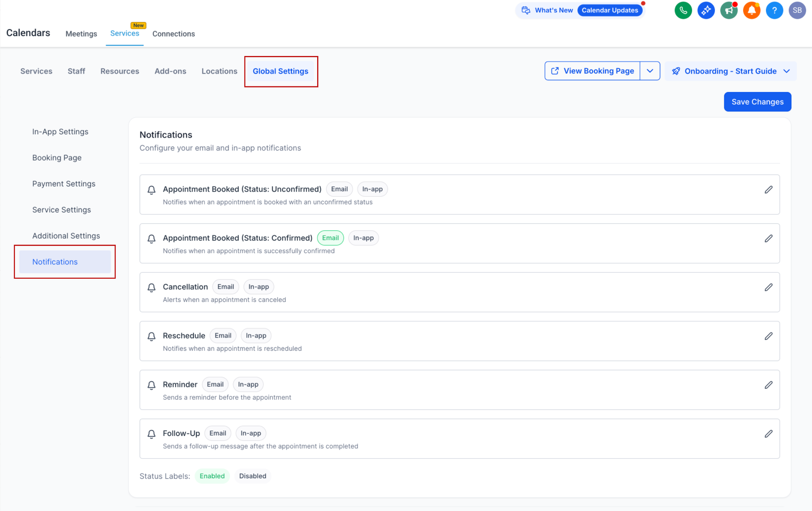The height and width of the screenshot is (511, 812).
Task: Open the SB user profile avatar
Action: pyautogui.click(x=797, y=10)
